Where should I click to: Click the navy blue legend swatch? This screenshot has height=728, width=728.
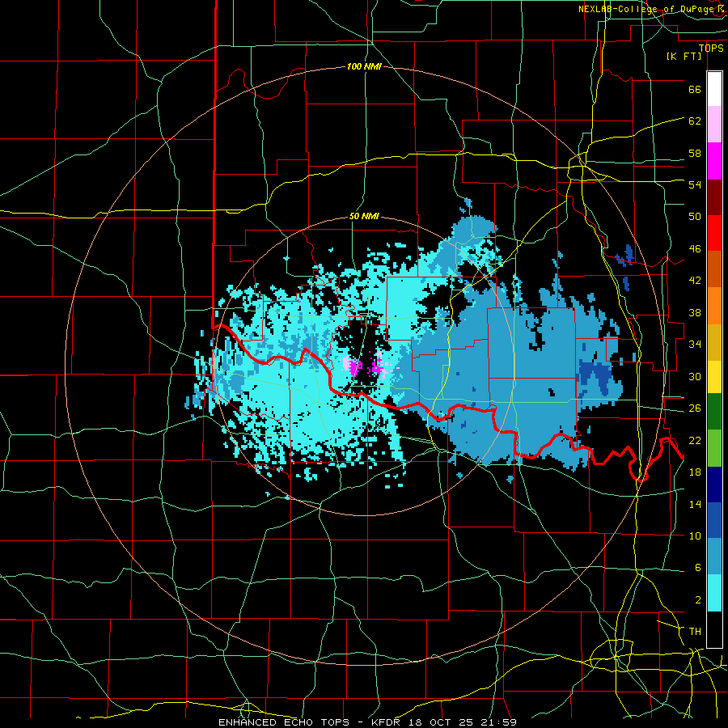pyautogui.click(x=714, y=485)
